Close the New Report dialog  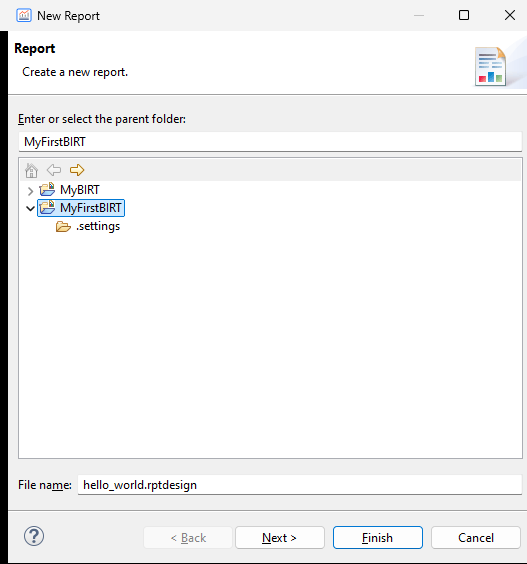tap(510, 15)
